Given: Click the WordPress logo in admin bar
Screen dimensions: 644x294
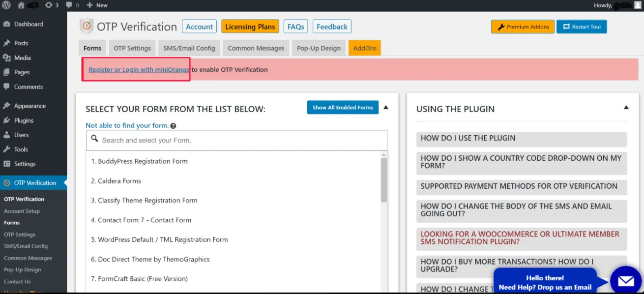Looking at the screenshot, I should [x=7, y=5].
